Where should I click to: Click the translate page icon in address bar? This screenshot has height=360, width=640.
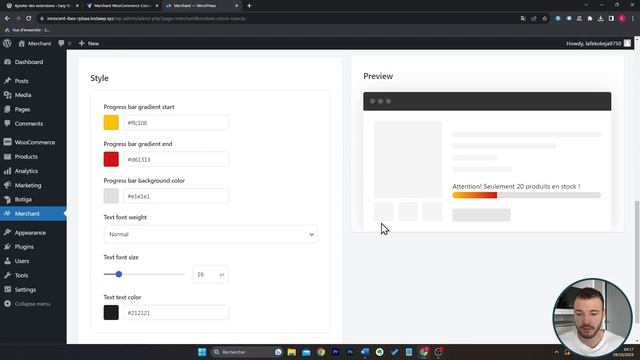(x=523, y=18)
